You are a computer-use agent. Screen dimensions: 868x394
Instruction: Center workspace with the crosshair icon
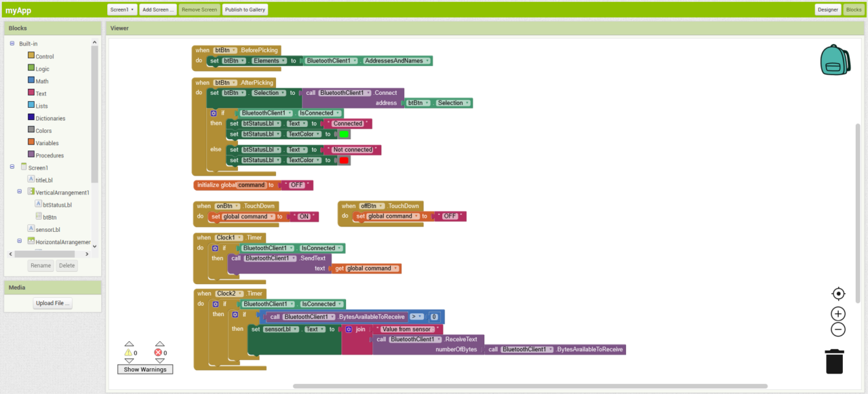point(838,294)
